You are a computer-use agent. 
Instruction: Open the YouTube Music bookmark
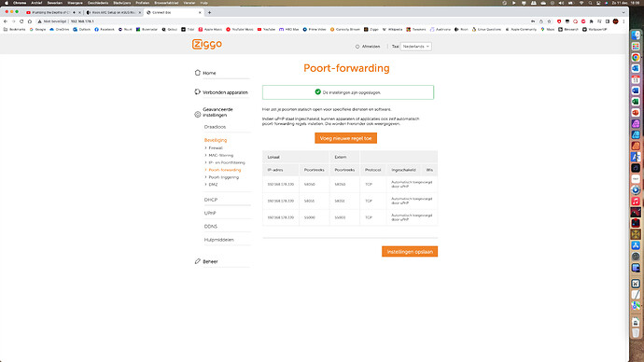point(240,30)
